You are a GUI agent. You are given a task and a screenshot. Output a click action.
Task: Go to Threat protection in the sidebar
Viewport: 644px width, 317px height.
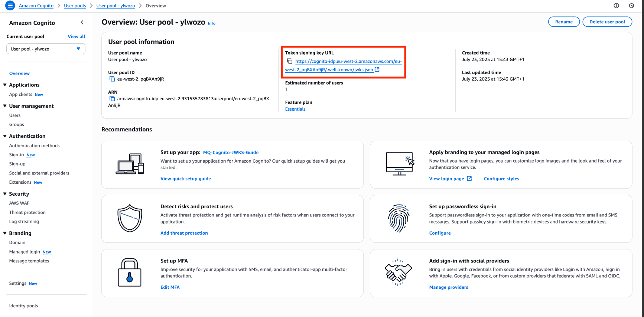[27, 212]
